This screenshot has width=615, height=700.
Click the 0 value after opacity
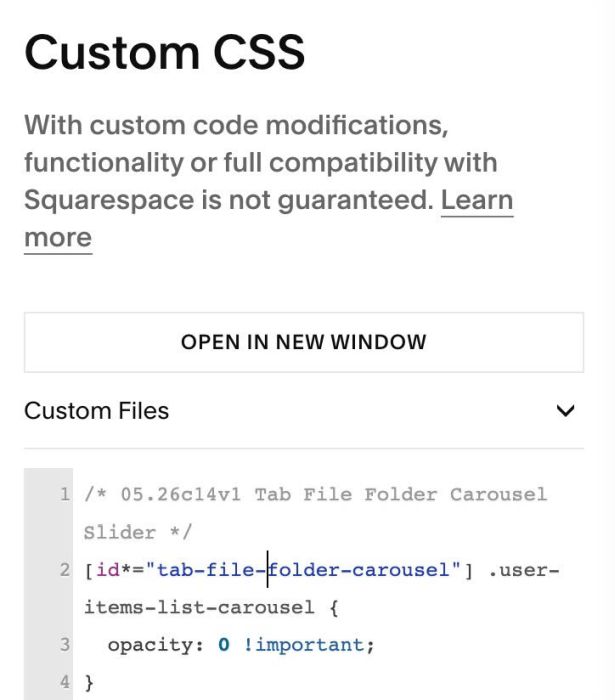(224, 645)
